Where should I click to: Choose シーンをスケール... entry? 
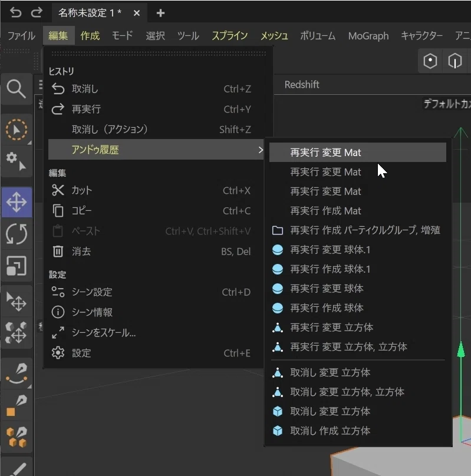156,333
